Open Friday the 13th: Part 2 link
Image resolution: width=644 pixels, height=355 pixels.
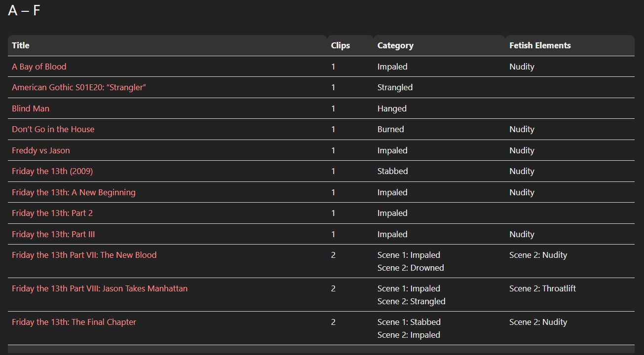(52, 213)
